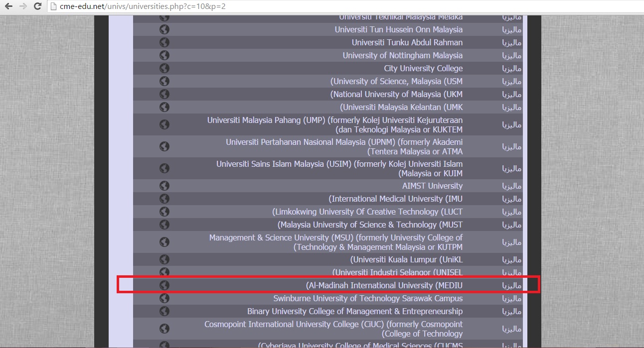Select Al-Madinah International University (MEDIU) text
Screen dimensions: 644x348
pyautogui.click(x=384, y=285)
